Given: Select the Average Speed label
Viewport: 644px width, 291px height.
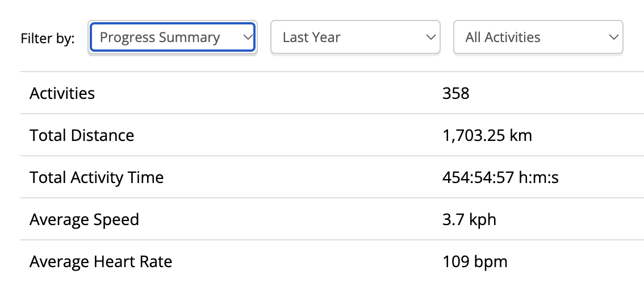Looking at the screenshot, I should pyautogui.click(x=84, y=219).
